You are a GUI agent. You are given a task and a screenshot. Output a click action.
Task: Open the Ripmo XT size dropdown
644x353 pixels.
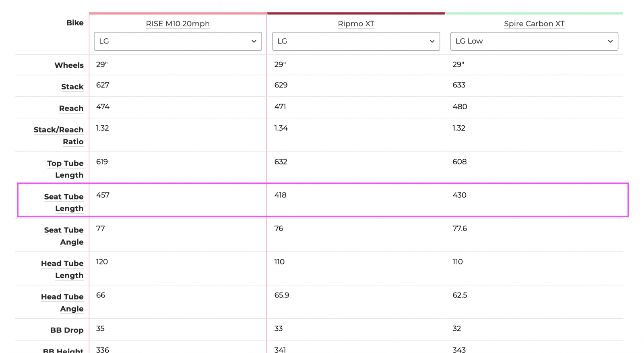click(356, 41)
